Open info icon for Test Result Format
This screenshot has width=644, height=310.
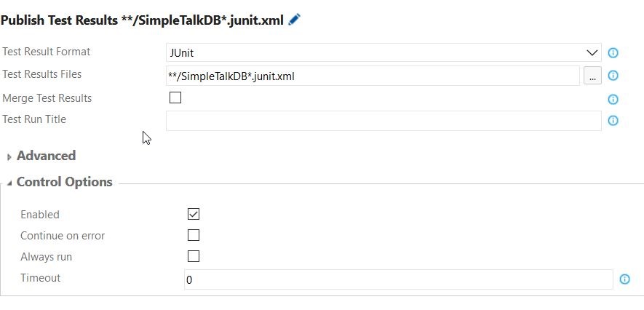pos(613,53)
